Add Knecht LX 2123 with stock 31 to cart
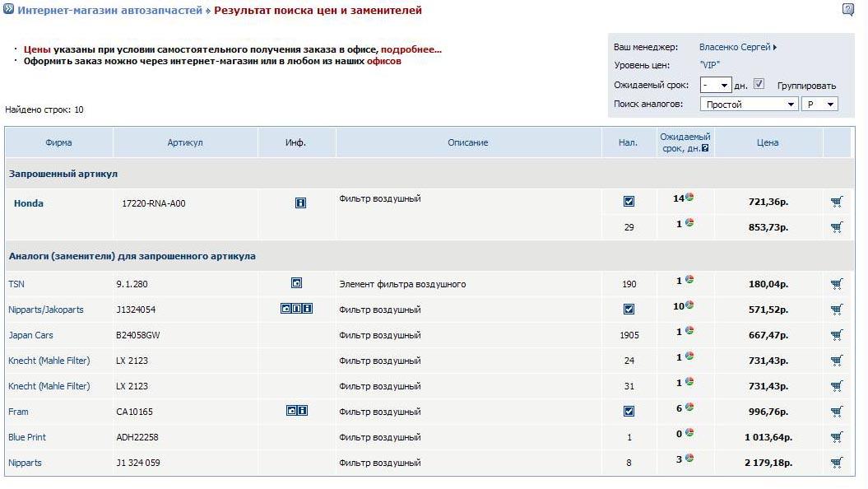This screenshot has height=489, width=868. click(837, 386)
